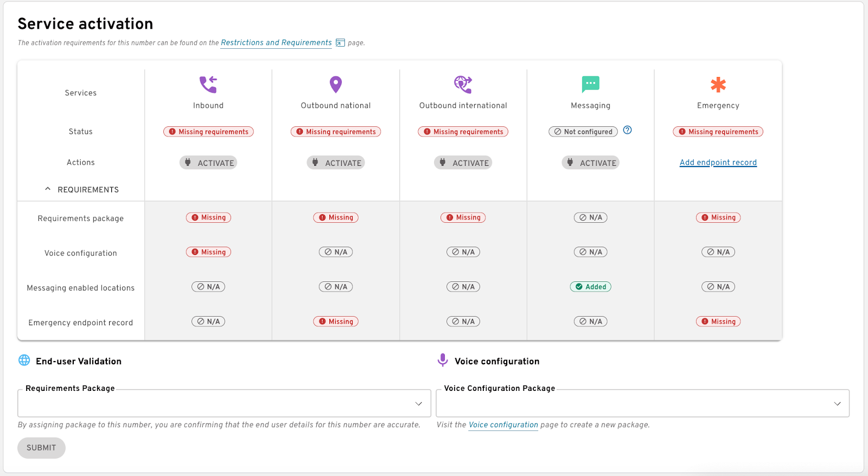Click the Add endpoint record link
The height and width of the screenshot is (476, 868).
(x=718, y=162)
